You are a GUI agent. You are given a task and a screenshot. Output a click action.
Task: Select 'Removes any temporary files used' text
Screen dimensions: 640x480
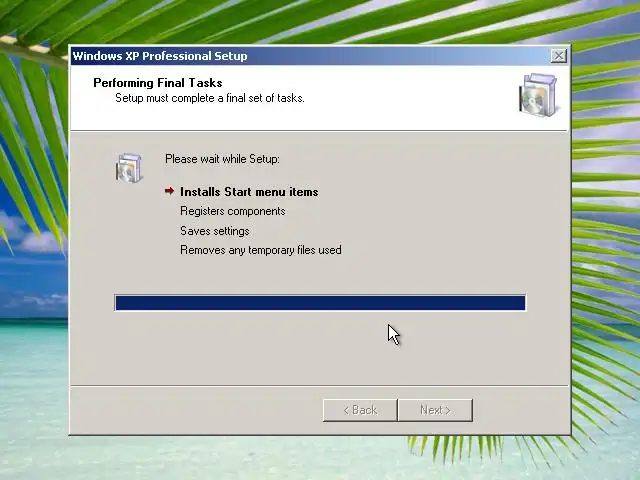point(261,250)
